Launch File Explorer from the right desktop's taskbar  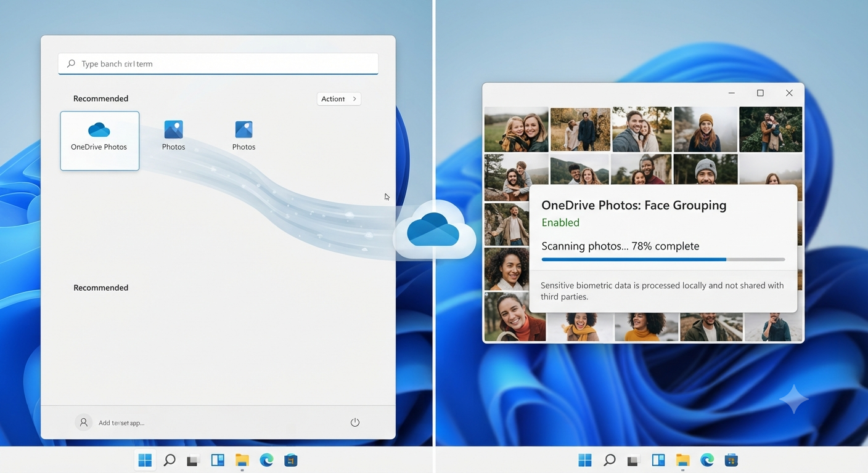click(x=682, y=460)
